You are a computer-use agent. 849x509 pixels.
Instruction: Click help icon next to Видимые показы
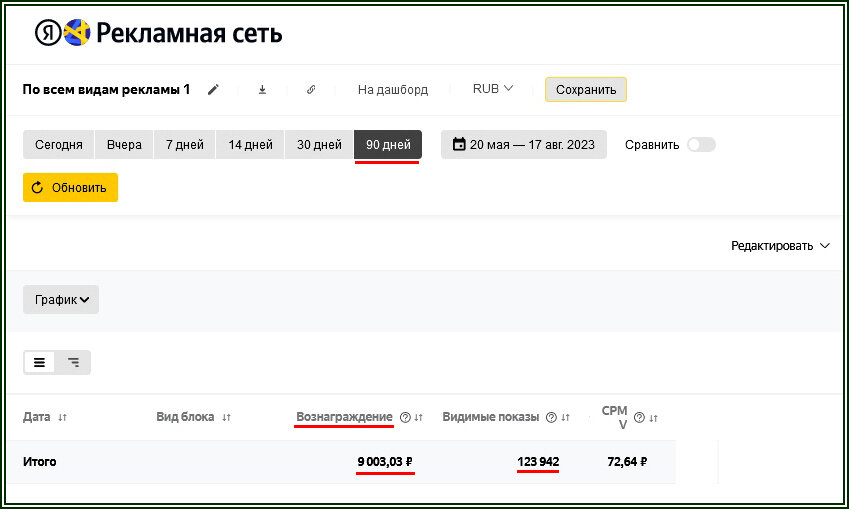click(551, 417)
